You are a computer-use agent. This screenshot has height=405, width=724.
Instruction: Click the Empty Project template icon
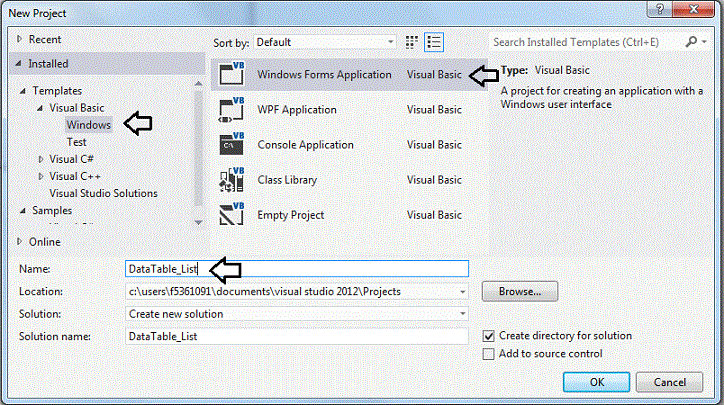pos(231,215)
